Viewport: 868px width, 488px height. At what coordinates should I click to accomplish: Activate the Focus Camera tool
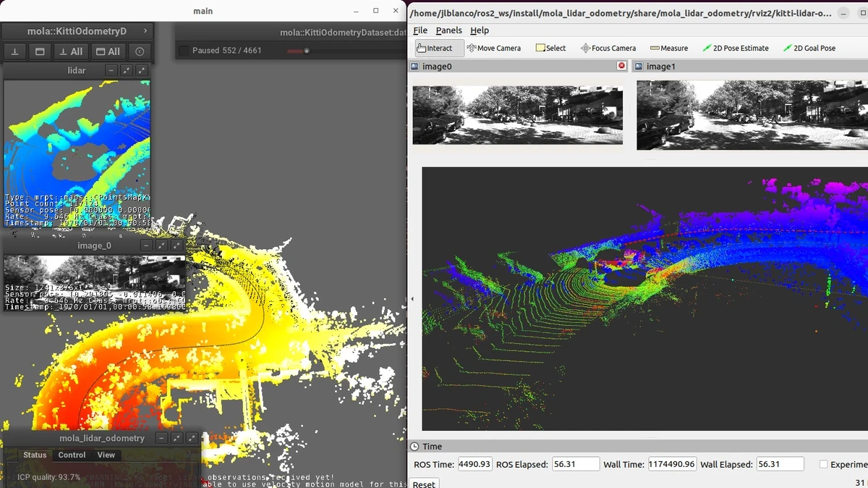pos(608,48)
